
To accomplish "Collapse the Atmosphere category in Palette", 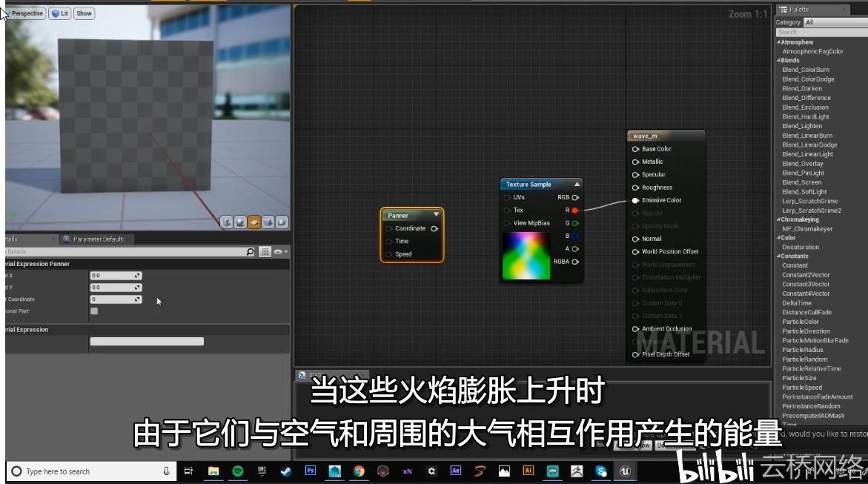I will tap(778, 42).
